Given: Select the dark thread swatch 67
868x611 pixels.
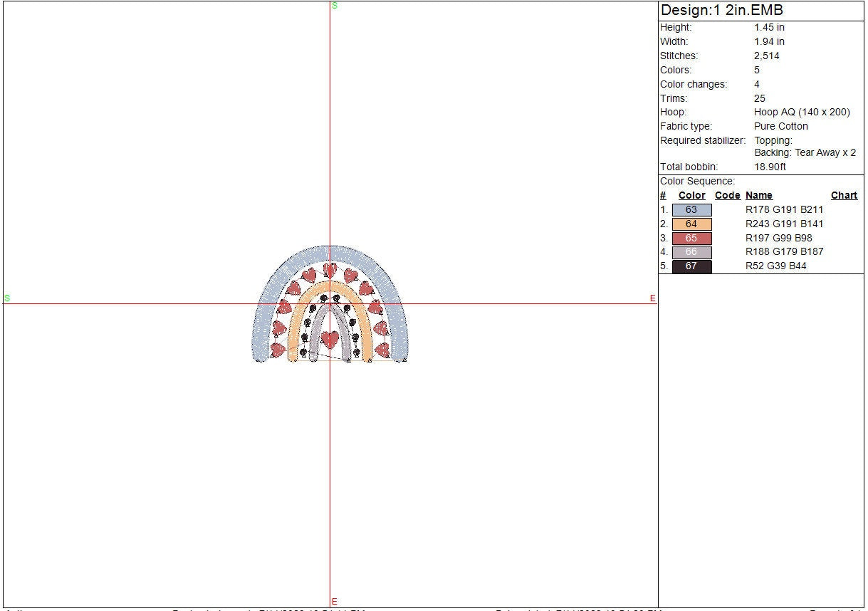Looking at the screenshot, I should point(691,266).
